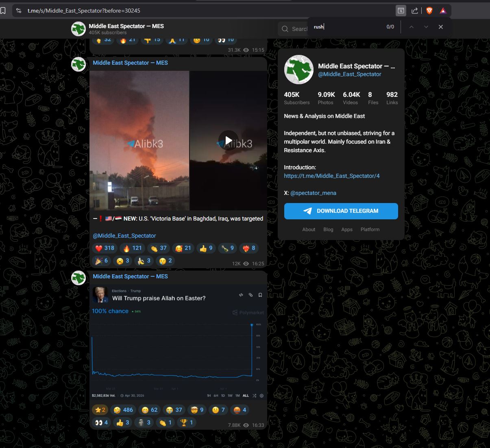The height and width of the screenshot is (448, 490).
Task: Open @spectator_mena X link
Action: (x=313, y=193)
